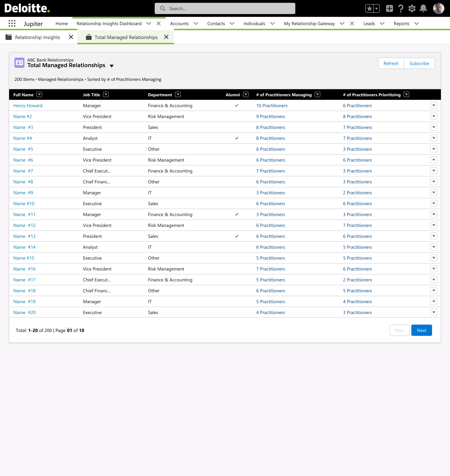Open Job Title column menu

point(106,94)
